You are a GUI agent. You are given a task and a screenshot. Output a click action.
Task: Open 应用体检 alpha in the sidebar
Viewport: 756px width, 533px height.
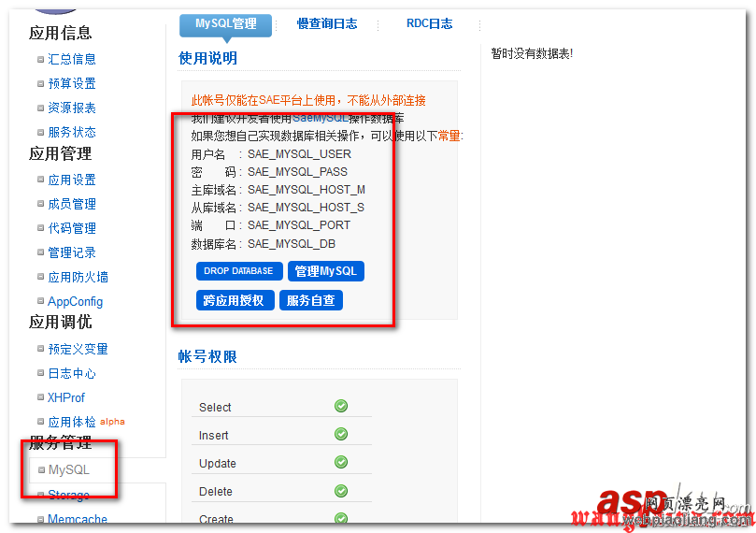(x=86, y=422)
